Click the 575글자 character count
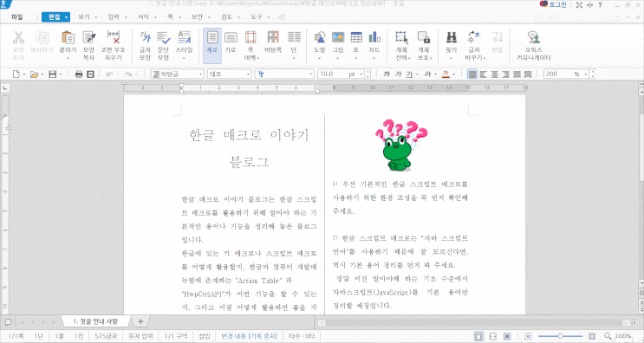644x343 pixels. pyautogui.click(x=107, y=336)
